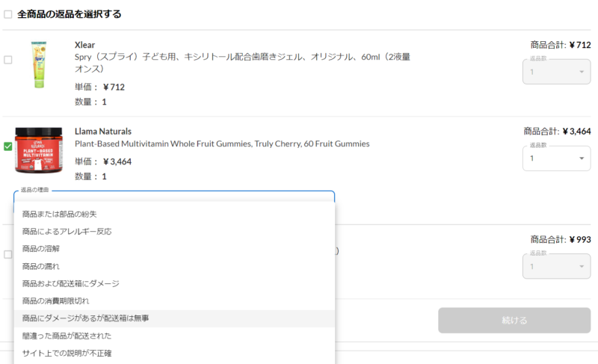Screen dimensions: 598x364
Task: Uncheck the Llama Naturals gummies checkbox
Action: pos(8,146)
